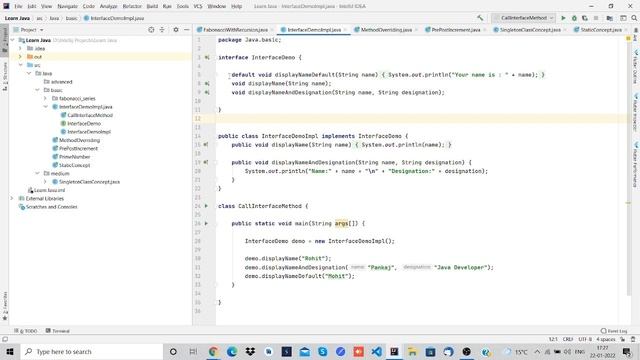640x360 pixels.
Task: Expand the out folder
Action: tap(20, 57)
